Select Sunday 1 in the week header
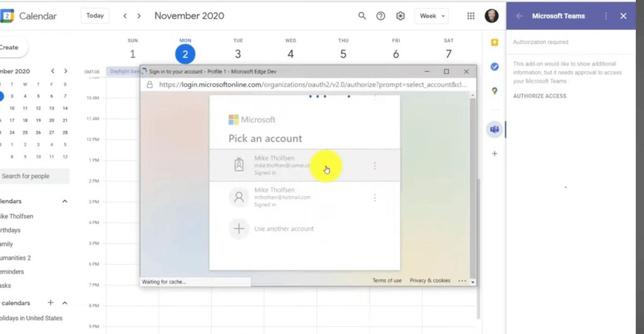Viewport: 644px width, 334px height. click(133, 54)
